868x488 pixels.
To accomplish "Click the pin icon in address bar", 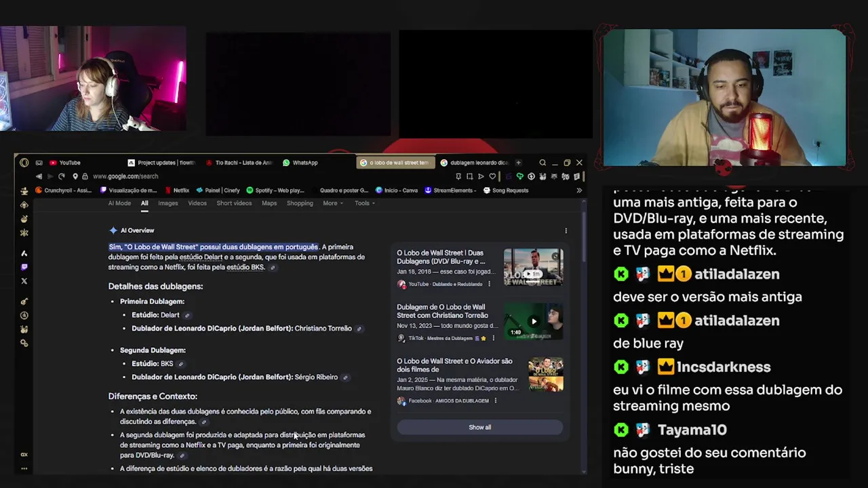I will point(458,176).
